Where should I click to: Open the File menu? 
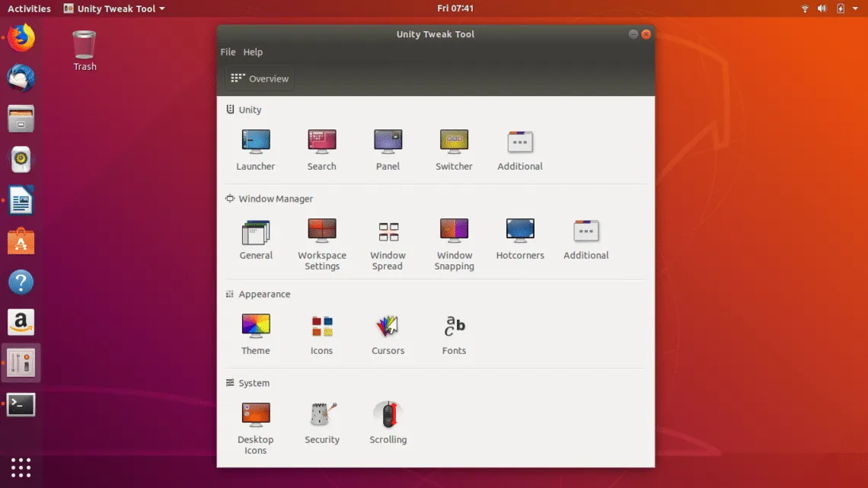tap(228, 52)
